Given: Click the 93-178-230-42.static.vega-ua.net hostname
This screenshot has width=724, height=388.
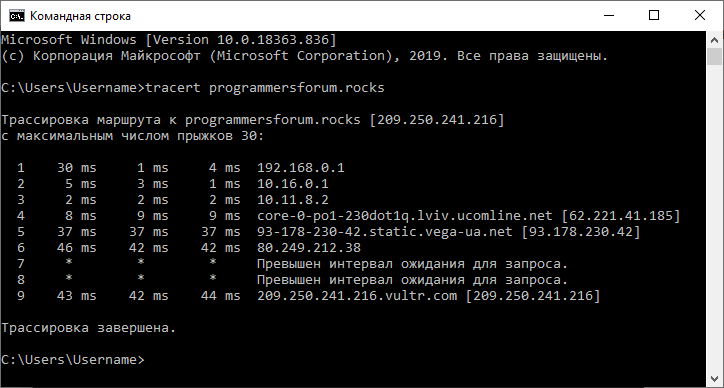Looking at the screenshot, I should click(x=385, y=232).
